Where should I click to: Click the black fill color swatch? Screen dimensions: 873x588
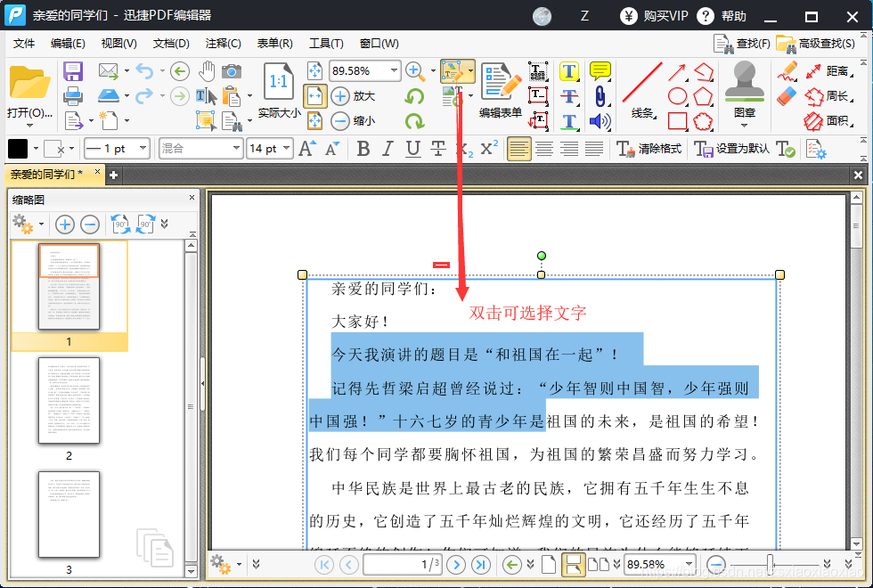pos(18,149)
